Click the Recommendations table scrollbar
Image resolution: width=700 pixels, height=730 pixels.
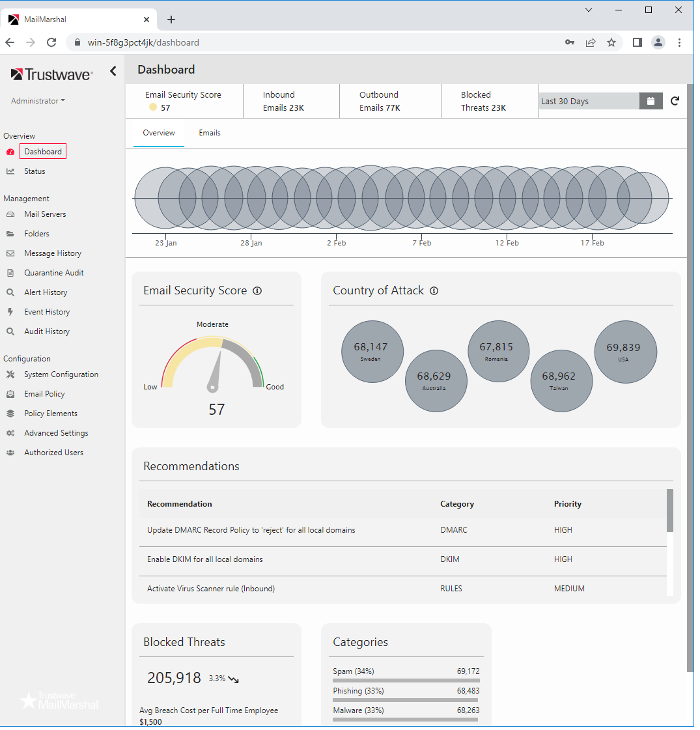(x=670, y=511)
